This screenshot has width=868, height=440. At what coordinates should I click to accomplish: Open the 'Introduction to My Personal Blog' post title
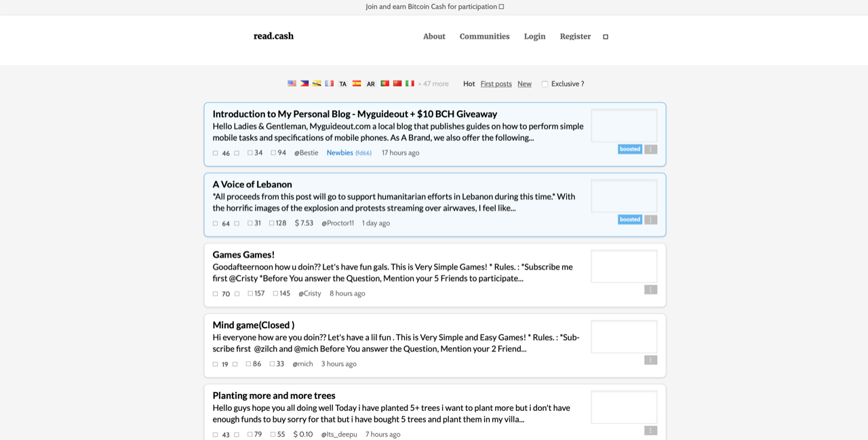click(355, 114)
